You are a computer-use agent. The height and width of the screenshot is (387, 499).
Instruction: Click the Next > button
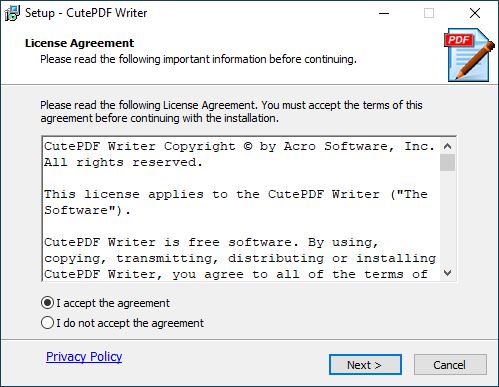(x=365, y=365)
